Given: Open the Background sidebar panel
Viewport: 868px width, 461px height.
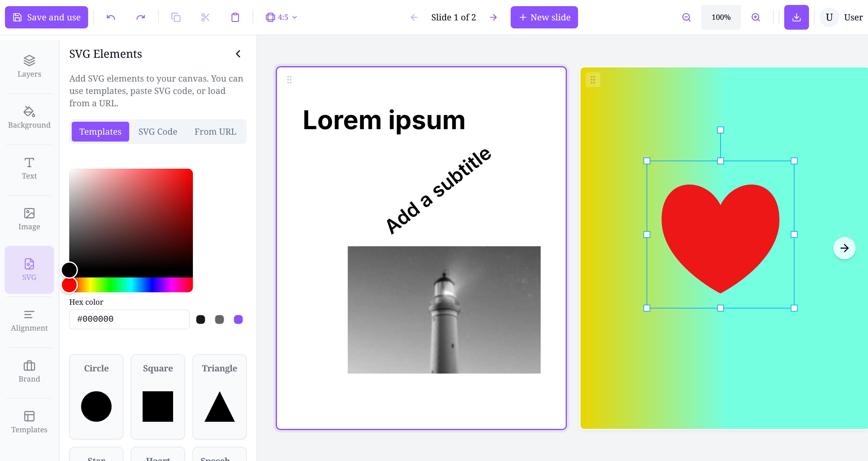Looking at the screenshot, I should [x=29, y=117].
